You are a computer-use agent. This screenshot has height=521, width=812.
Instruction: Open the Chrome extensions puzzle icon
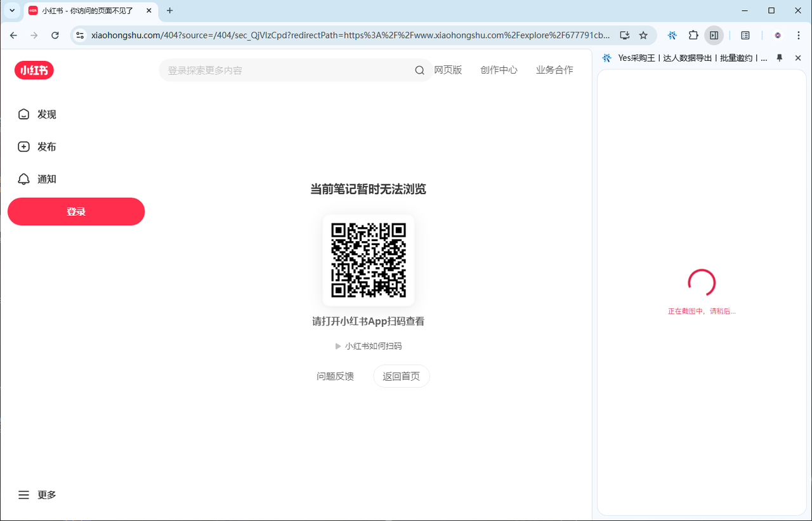[x=693, y=36]
